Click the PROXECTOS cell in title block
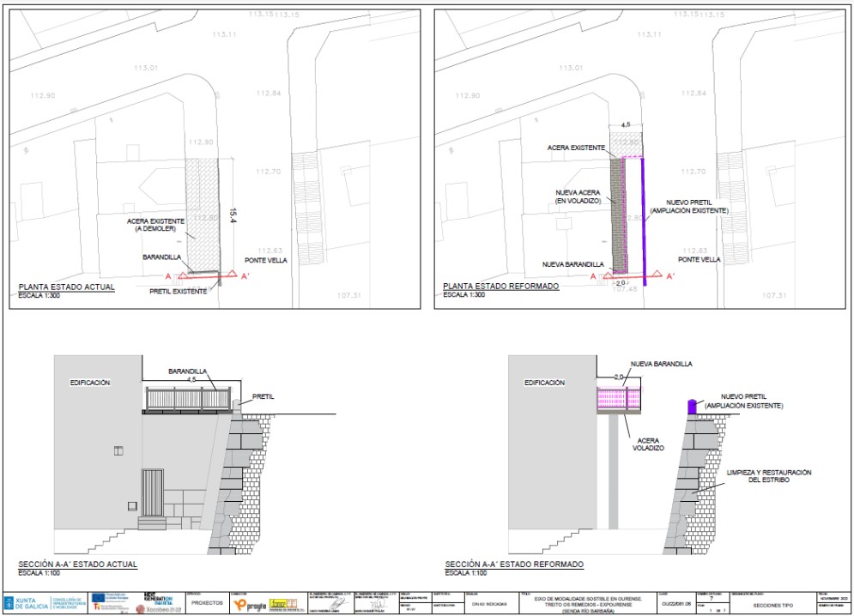The height and width of the screenshot is (616, 854). click(205, 603)
